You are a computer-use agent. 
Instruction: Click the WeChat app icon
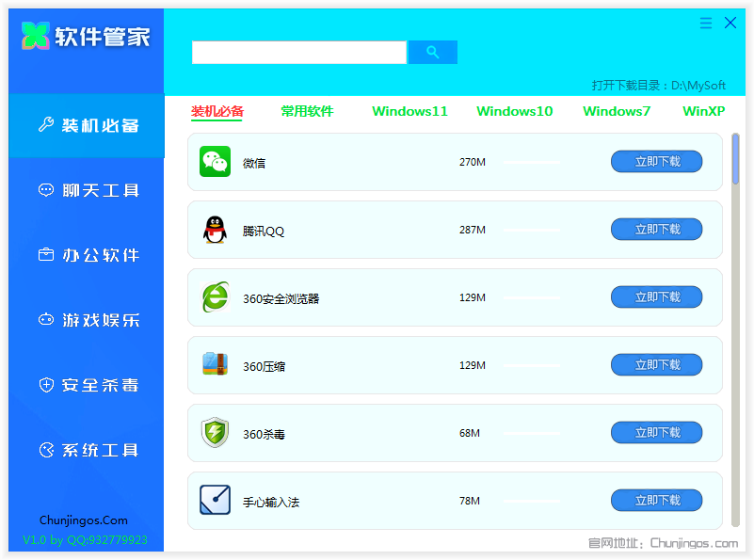215,162
